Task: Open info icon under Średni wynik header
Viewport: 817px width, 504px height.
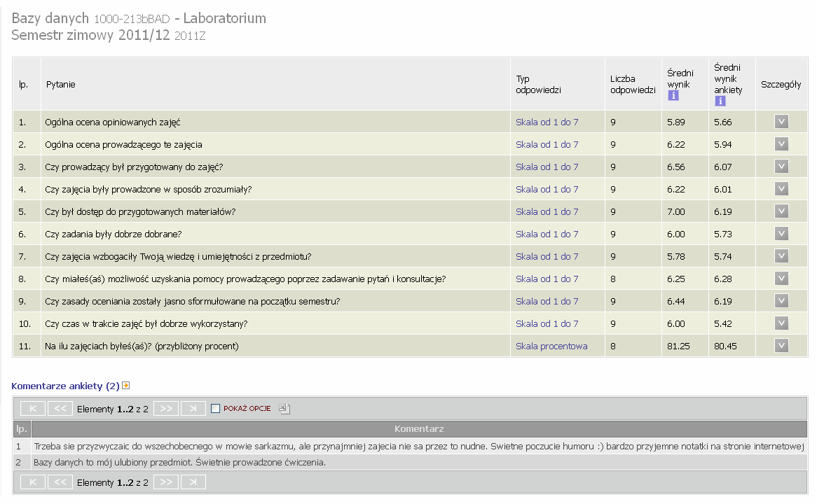Action: (673, 95)
